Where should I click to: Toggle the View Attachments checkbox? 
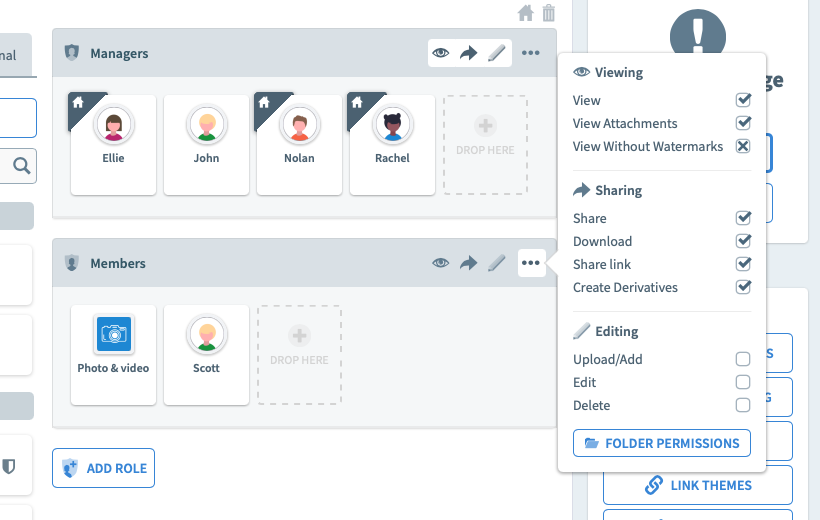[x=743, y=123]
